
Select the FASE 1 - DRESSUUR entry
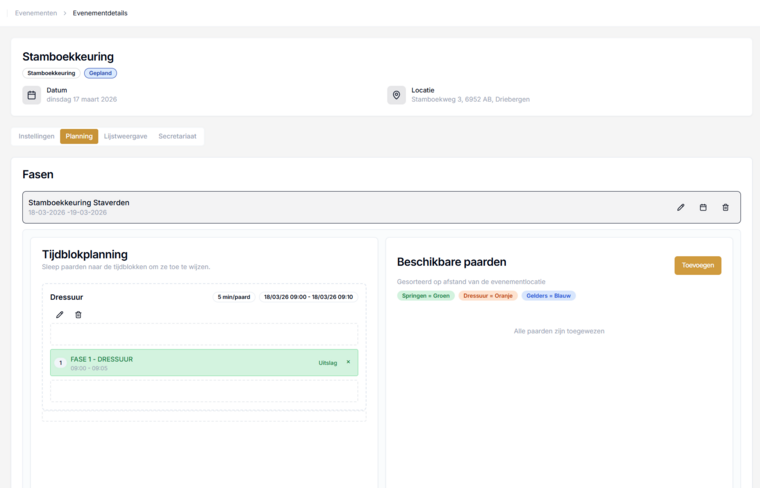click(204, 362)
